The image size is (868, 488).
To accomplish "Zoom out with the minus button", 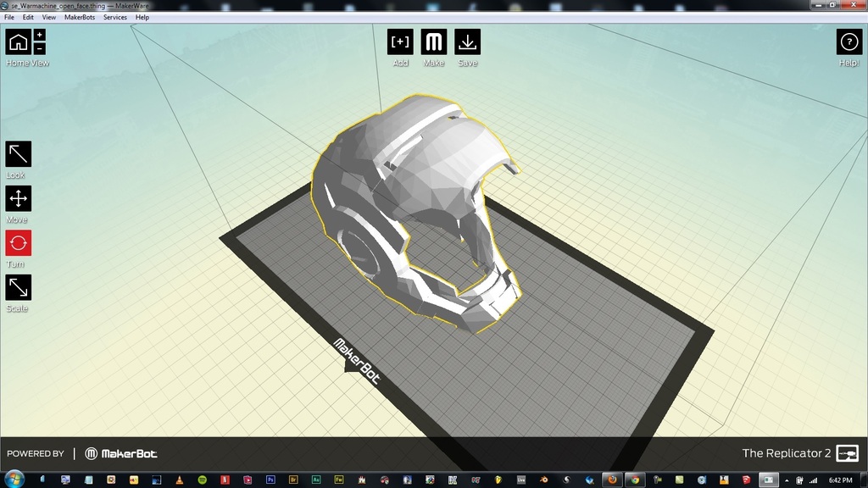I will [x=39, y=48].
